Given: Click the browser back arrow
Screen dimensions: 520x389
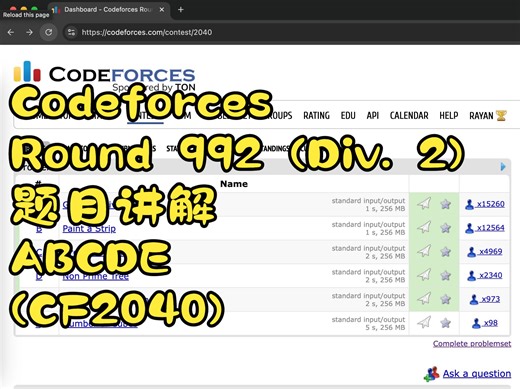Looking at the screenshot, I should point(11,32).
